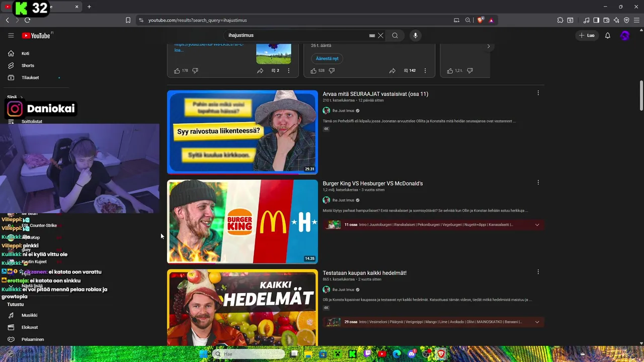The image size is (644, 362).
Task: Click the YouTube search field with ihajustimus
Action: click(297, 35)
